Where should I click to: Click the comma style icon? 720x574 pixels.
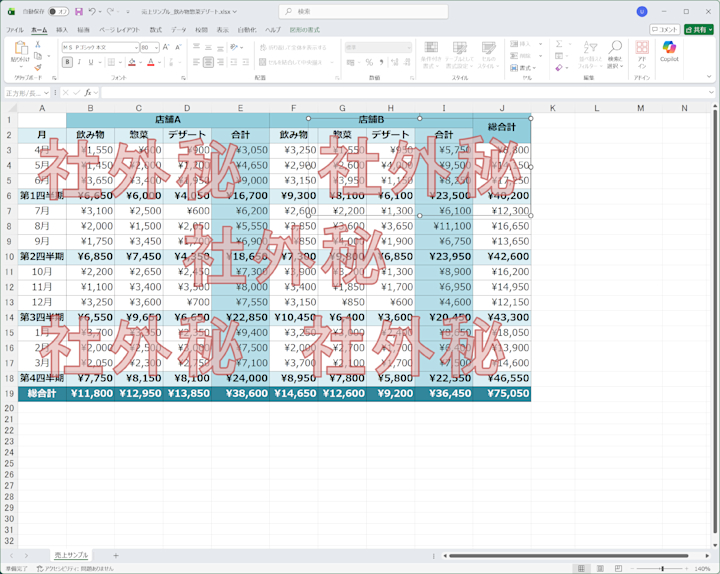[382, 62]
